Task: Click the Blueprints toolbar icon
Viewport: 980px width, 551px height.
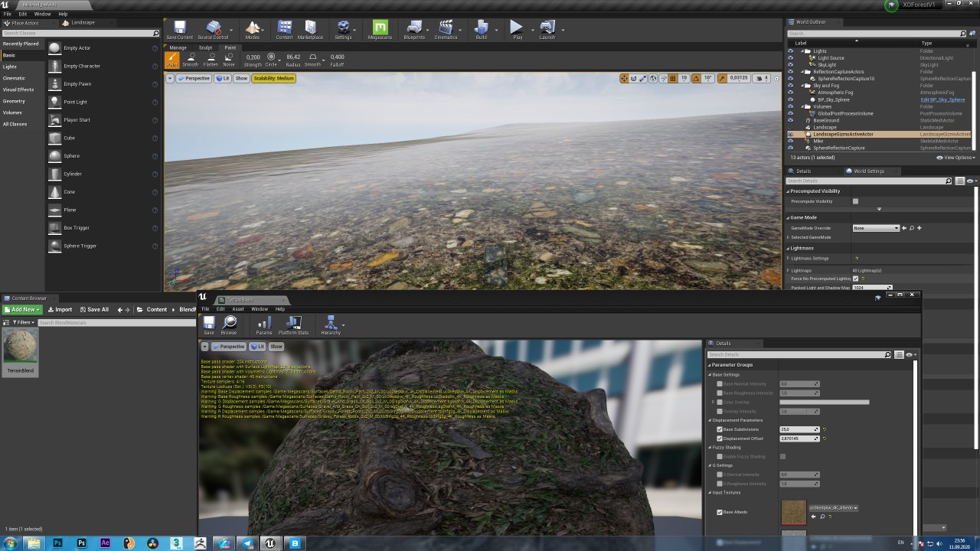Action: coord(414,30)
